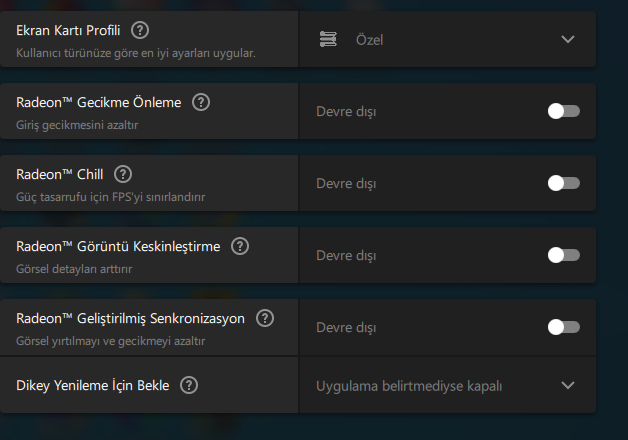Open help for Ekran Kartı Profili
Screen dimensions: 628x440
140,30
